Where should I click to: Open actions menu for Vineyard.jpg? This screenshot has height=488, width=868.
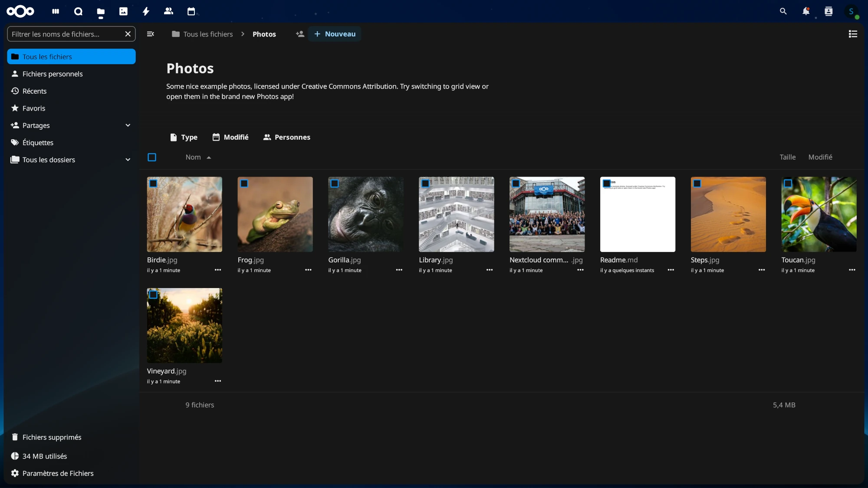218,381
